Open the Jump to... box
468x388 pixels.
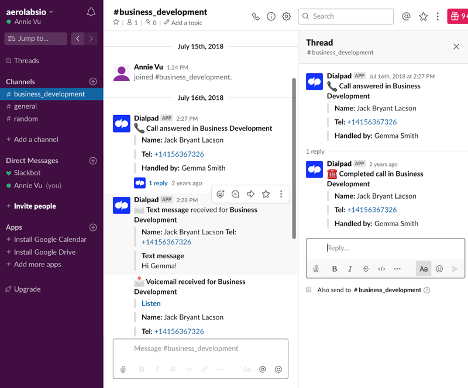pyautogui.click(x=36, y=39)
